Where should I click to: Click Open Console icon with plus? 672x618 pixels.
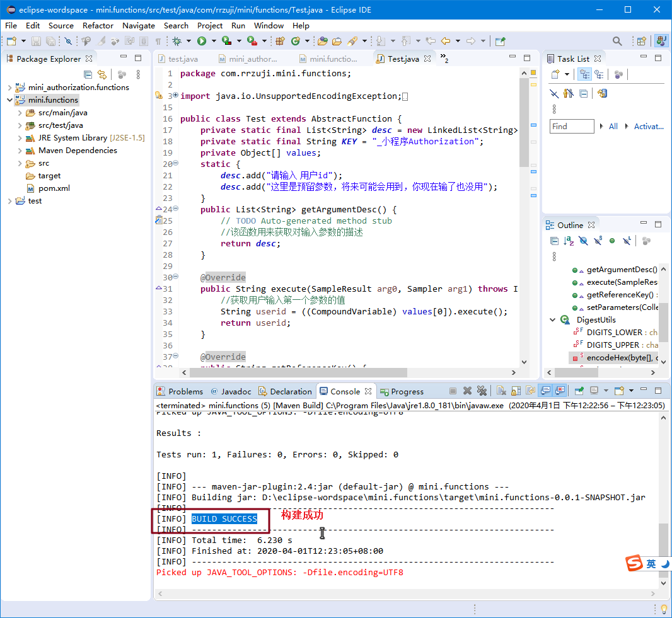click(x=619, y=391)
